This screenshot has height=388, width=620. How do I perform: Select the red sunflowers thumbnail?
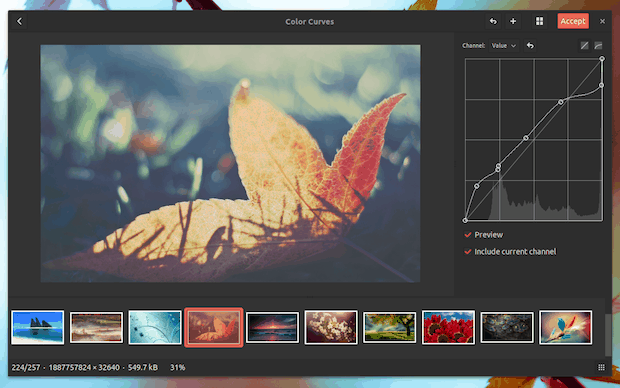pos(448,327)
